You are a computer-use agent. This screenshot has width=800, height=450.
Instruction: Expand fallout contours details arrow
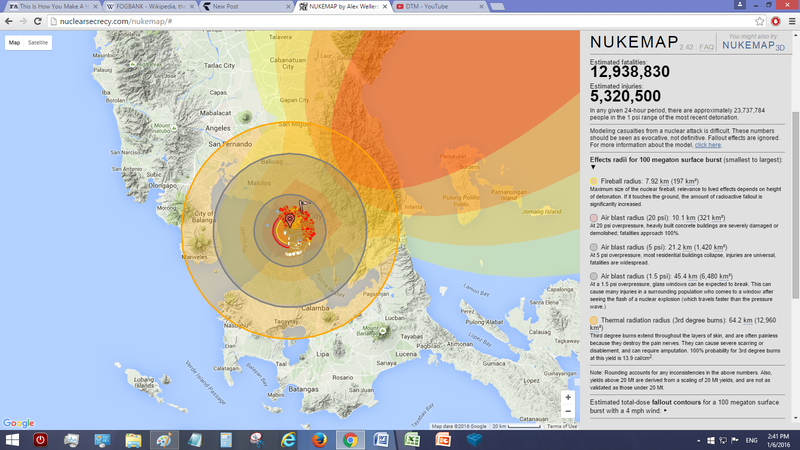tap(665, 411)
